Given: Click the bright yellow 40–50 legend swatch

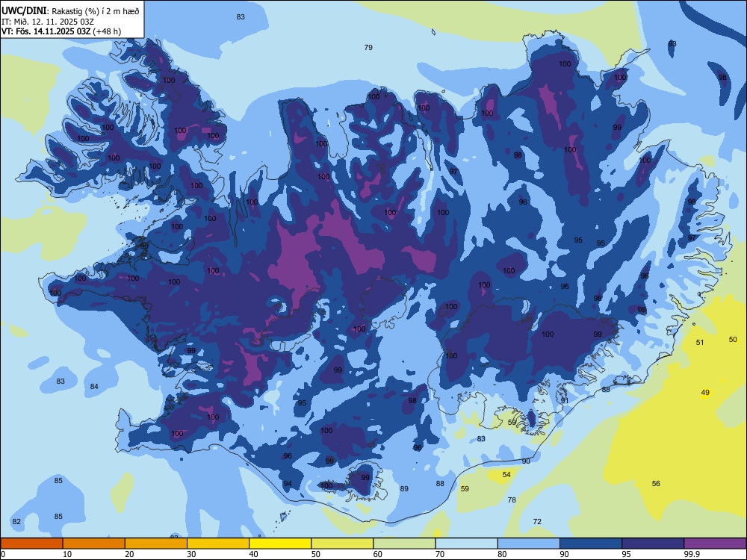Looking at the screenshot, I should pyautogui.click(x=280, y=544).
